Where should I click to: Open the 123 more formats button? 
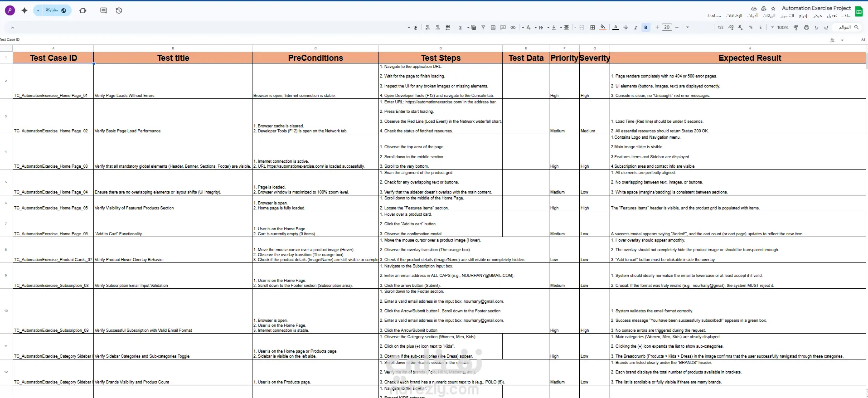pos(721,27)
